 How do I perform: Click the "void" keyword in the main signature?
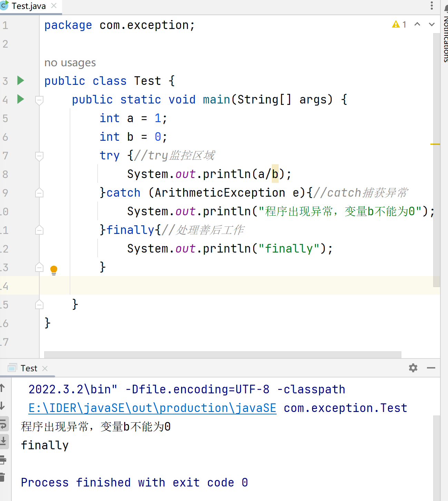182,99
